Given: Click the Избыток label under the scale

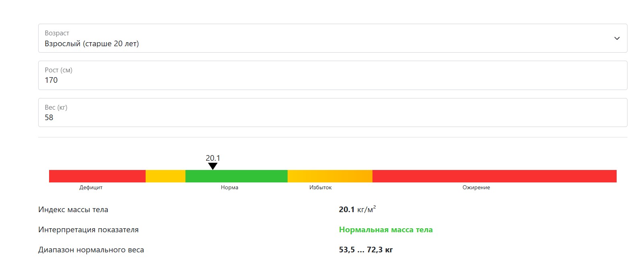Looking at the screenshot, I should point(321,188).
